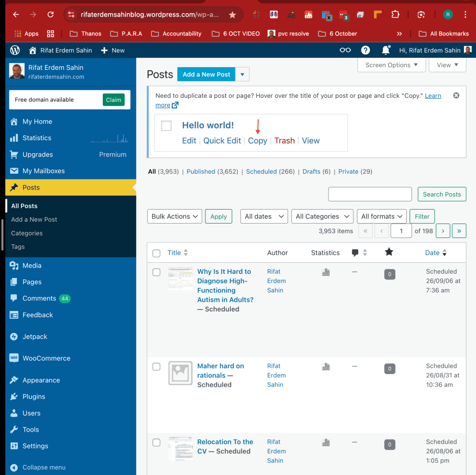
Task: Open stats icon for the Autism post
Action: tap(326, 272)
